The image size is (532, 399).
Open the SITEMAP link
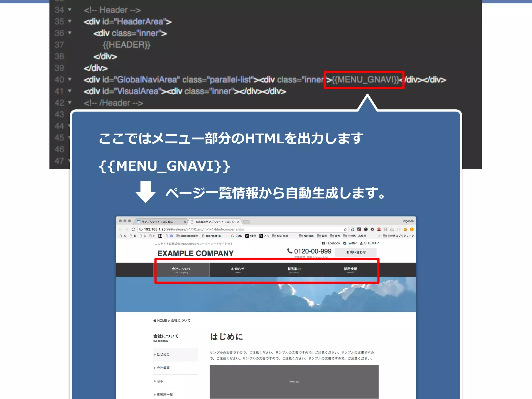click(x=369, y=243)
